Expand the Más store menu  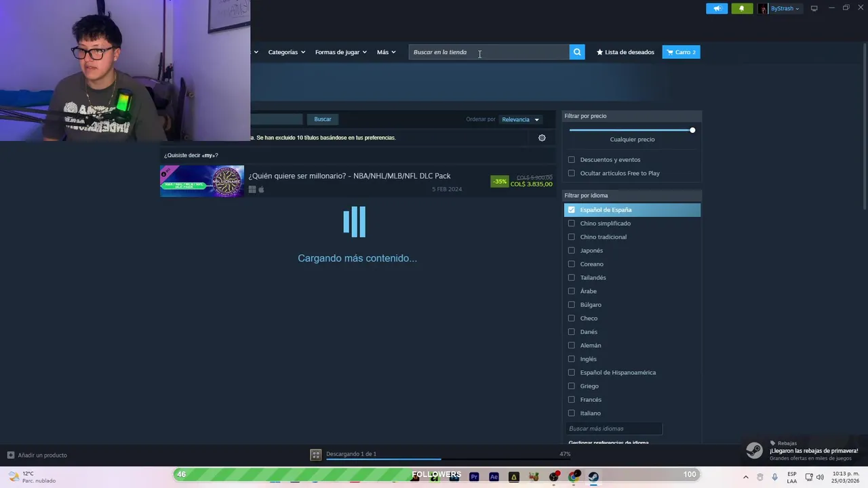[x=386, y=52]
